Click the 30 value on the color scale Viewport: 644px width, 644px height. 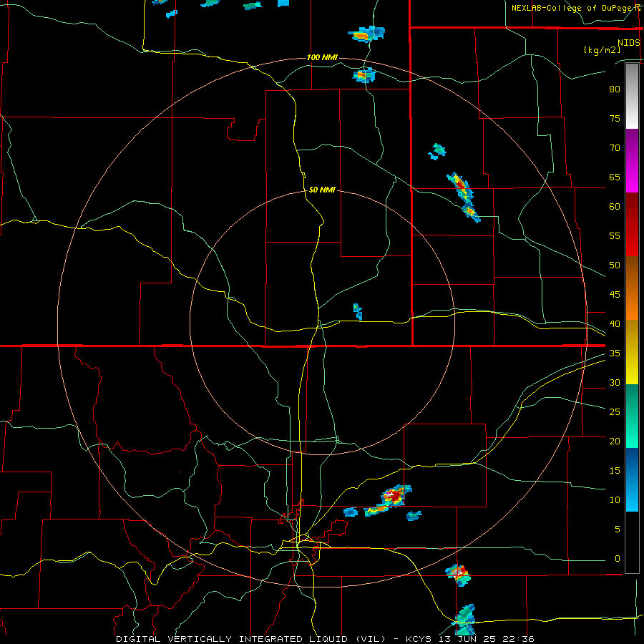(x=615, y=382)
